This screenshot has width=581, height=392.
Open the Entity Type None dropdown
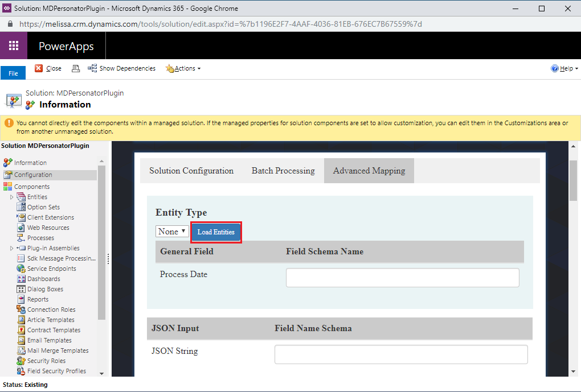pos(172,232)
